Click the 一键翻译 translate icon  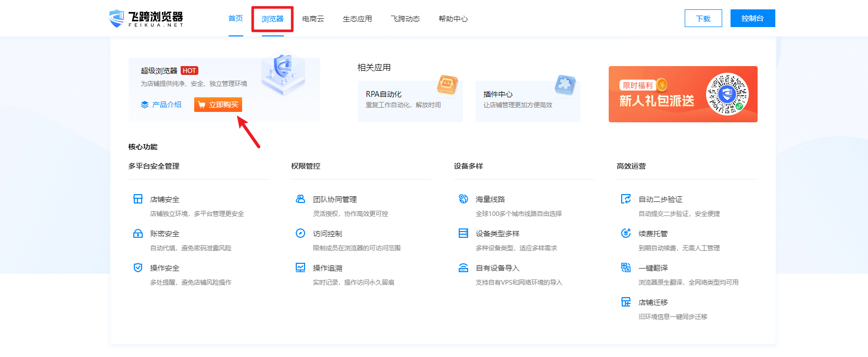(626, 267)
